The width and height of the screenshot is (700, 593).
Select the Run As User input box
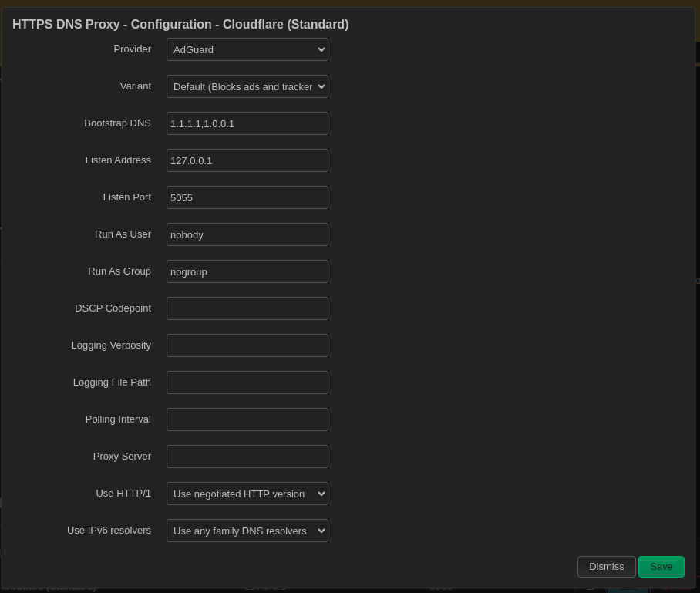[x=247, y=235]
